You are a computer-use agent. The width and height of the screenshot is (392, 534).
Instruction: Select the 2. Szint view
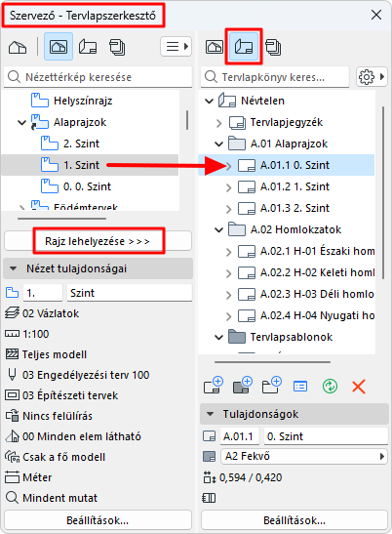81,144
